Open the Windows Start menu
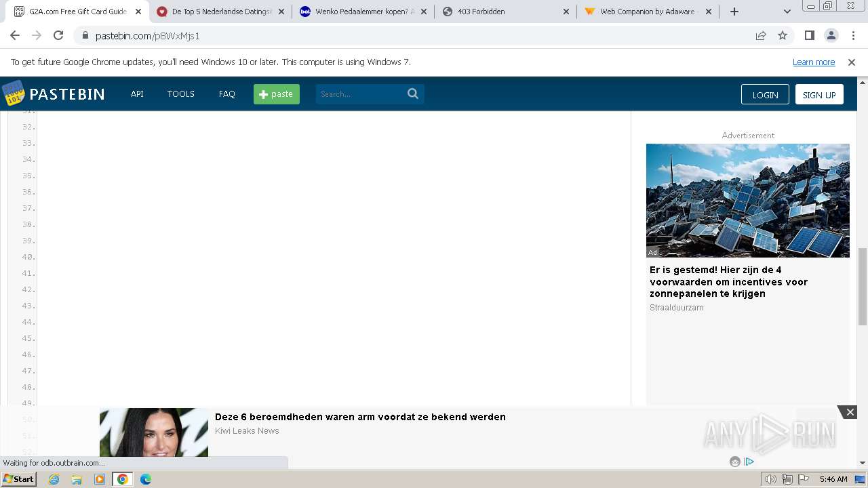 click(x=18, y=479)
